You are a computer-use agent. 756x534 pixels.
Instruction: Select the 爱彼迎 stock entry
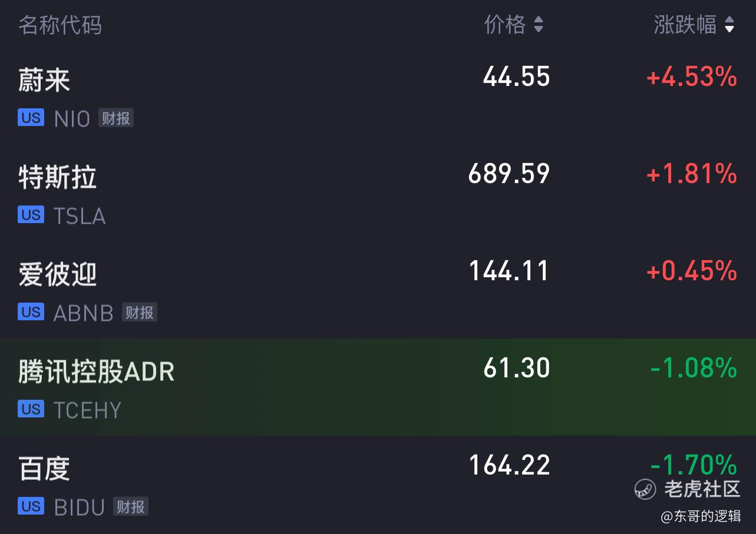pyautogui.click(x=378, y=290)
